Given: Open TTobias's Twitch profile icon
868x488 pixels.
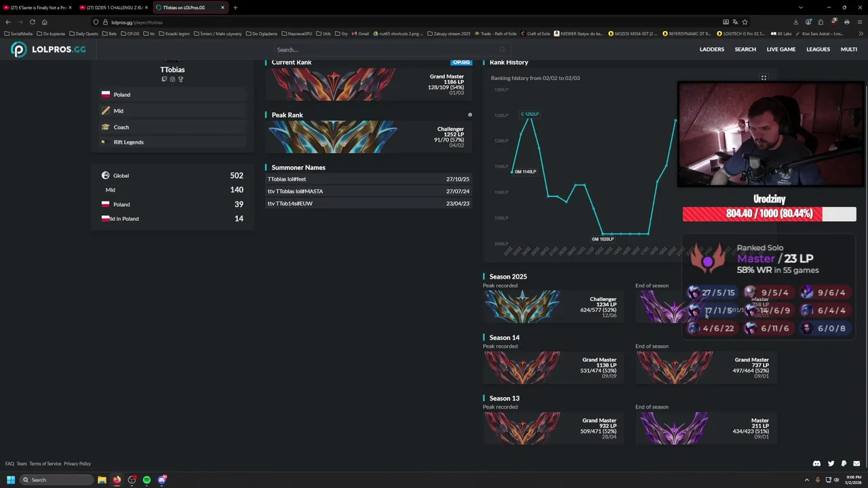Looking at the screenshot, I should (x=164, y=79).
